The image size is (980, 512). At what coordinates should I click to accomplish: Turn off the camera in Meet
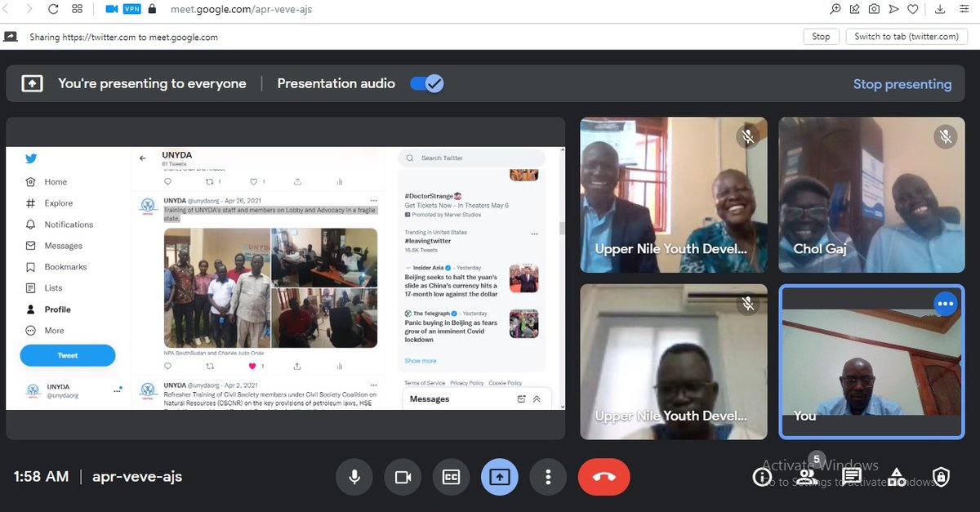coord(403,477)
